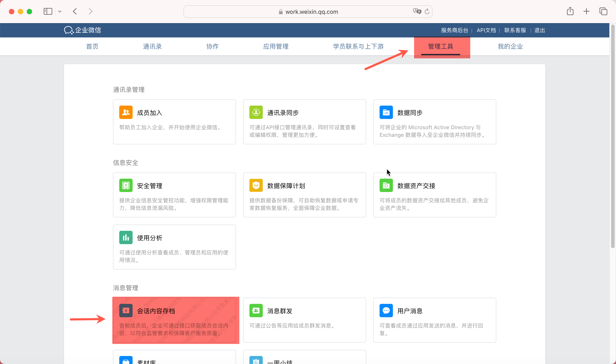Open the 我的企业 tab
The image size is (616, 364).
tap(510, 46)
